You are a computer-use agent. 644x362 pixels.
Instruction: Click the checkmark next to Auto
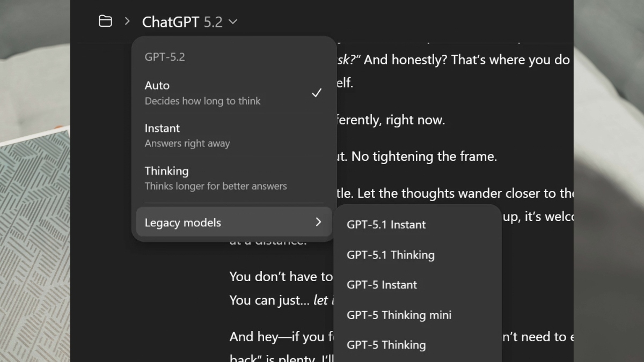(x=317, y=93)
